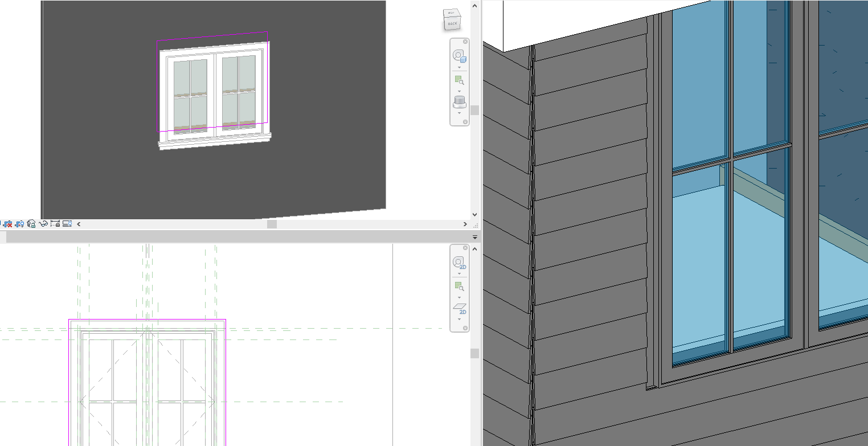This screenshot has width=868, height=446.
Task: Click scroll down arrow of the 3D view vertical scrollbar
Action: click(x=474, y=215)
